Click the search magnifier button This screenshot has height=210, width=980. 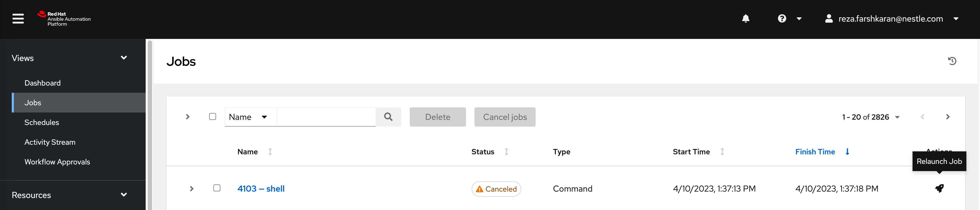388,117
